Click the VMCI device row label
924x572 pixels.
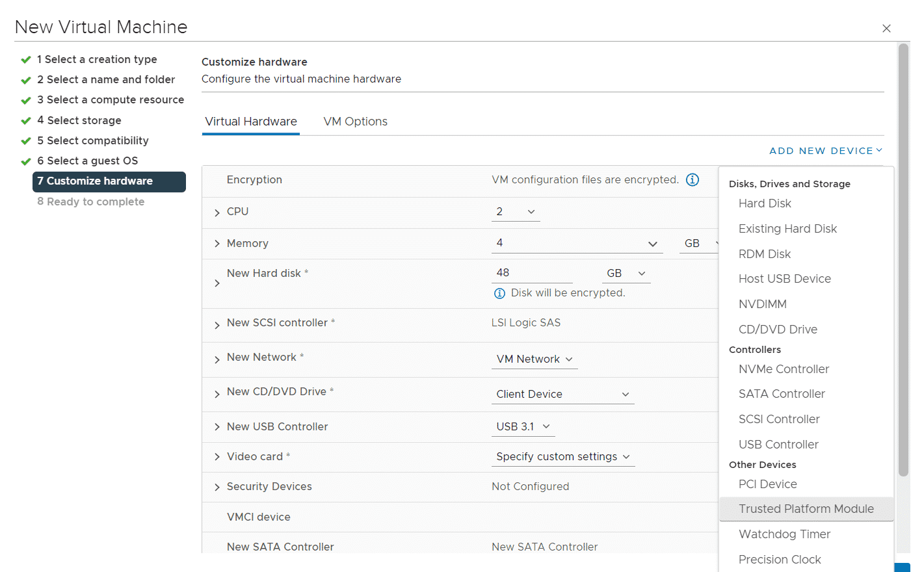click(259, 517)
